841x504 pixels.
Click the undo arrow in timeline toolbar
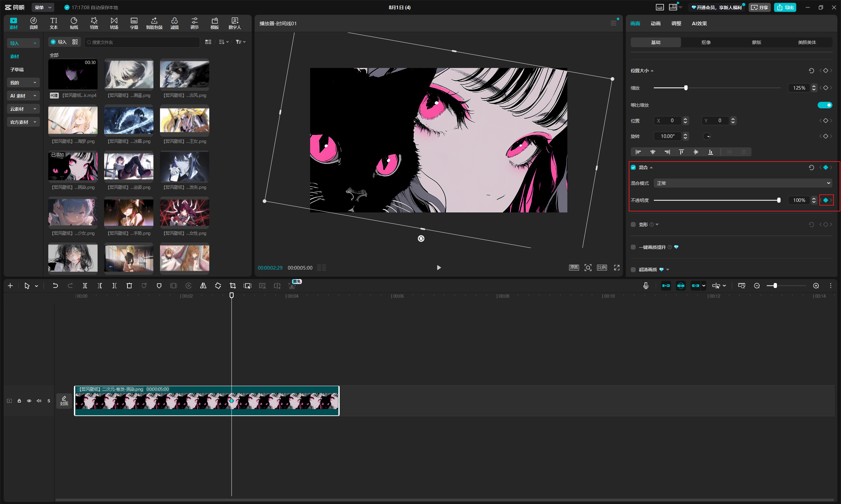[55, 286]
